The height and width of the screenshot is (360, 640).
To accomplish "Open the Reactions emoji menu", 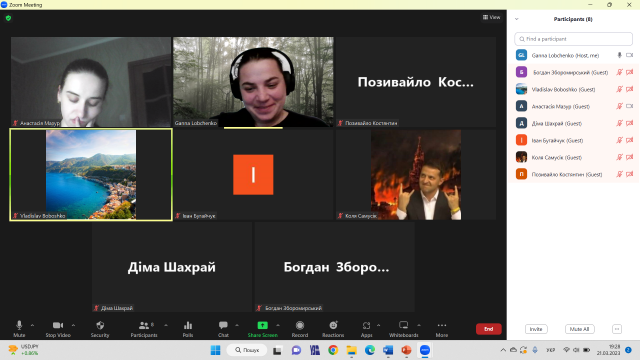I will tap(333, 329).
